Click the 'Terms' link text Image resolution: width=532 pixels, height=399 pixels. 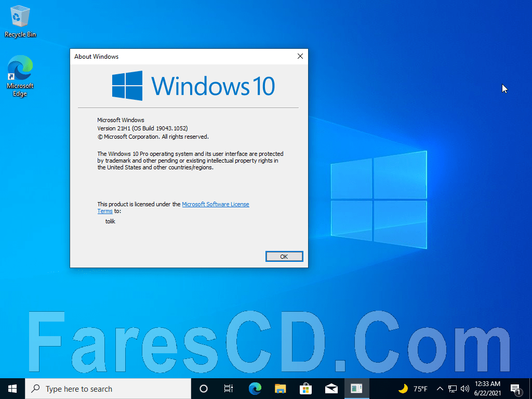pos(105,211)
